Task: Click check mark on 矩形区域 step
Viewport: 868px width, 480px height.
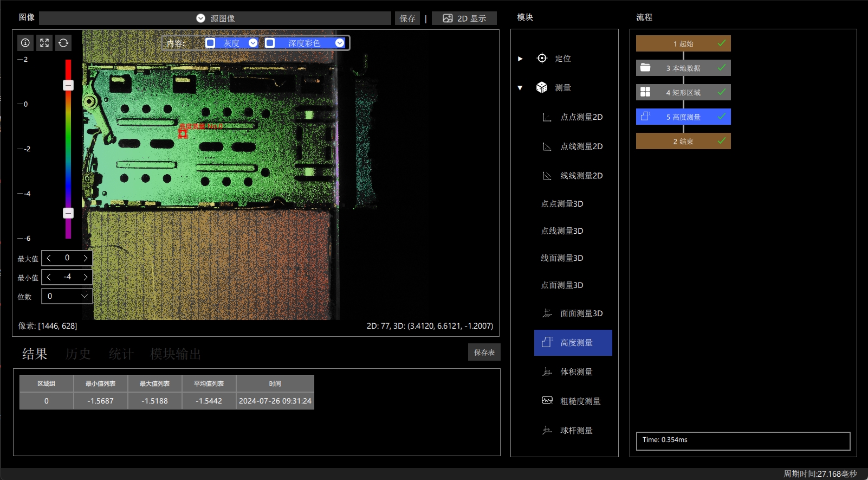Action: (x=722, y=92)
